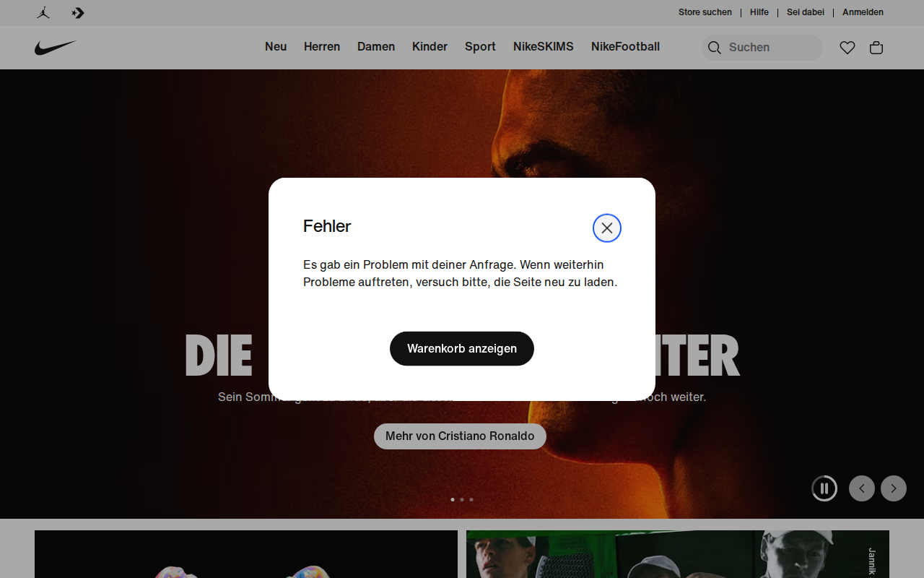Open the Sei dabei link

[806, 12]
